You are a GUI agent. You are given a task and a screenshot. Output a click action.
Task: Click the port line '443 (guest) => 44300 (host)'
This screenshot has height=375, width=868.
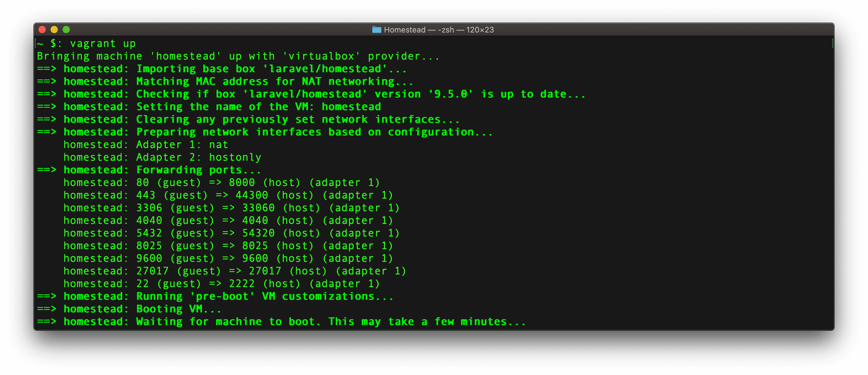click(x=228, y=195)
